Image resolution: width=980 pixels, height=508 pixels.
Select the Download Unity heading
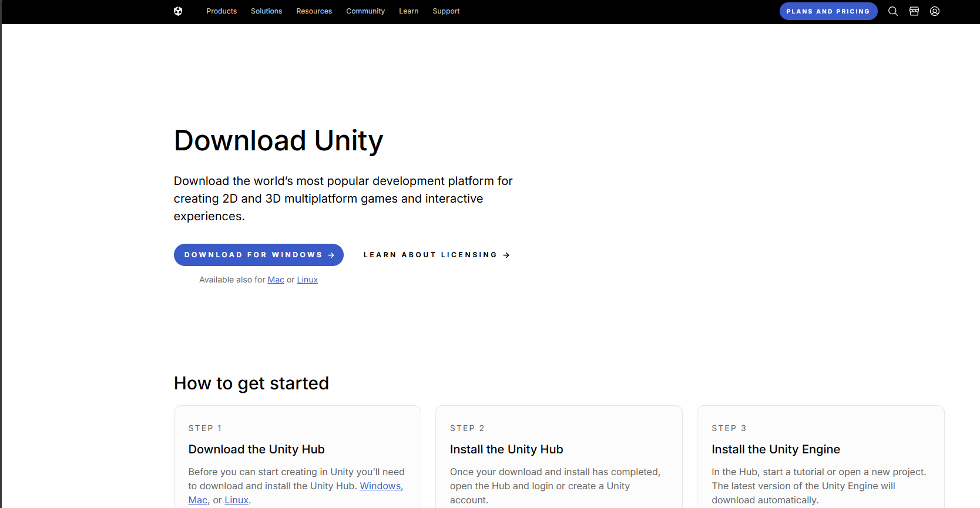pyautogui.click(x=278, y=141)
